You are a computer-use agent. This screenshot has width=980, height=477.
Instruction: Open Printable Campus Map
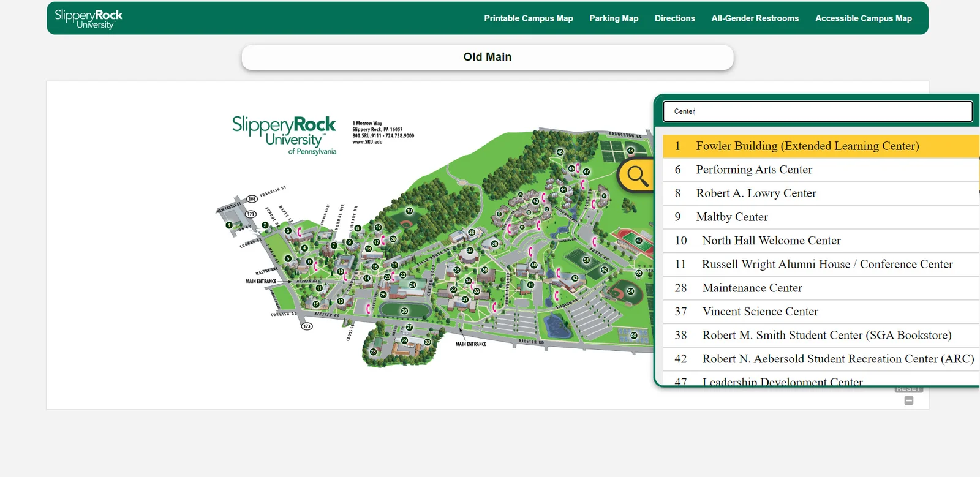(529, 18)
